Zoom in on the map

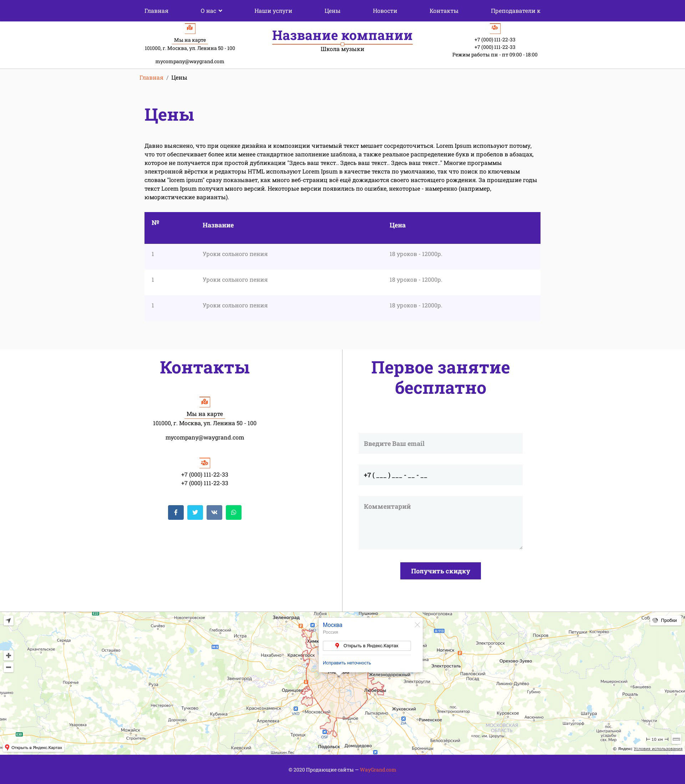(x=9, y=655)
